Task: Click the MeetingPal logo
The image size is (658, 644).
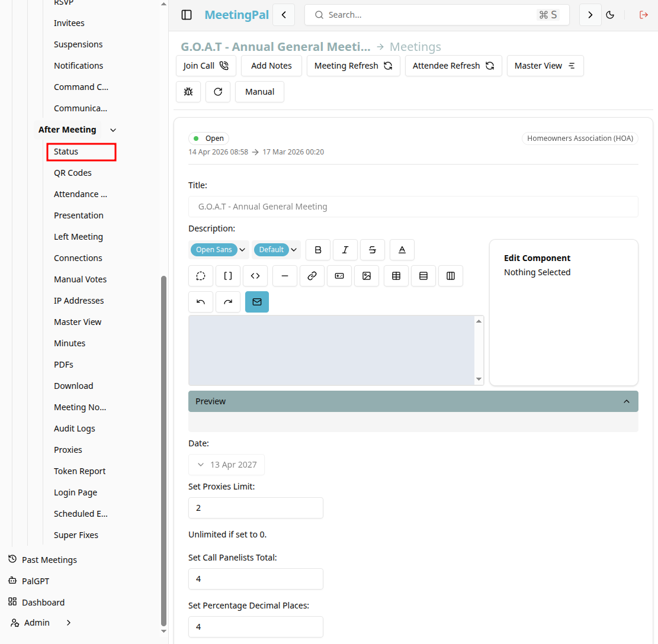Action: 237,15
